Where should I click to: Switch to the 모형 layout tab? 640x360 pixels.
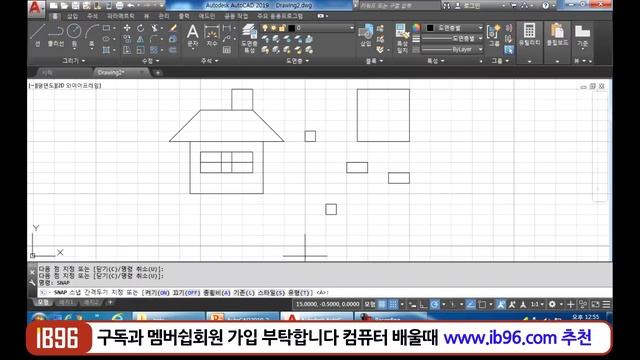point(43,302)
